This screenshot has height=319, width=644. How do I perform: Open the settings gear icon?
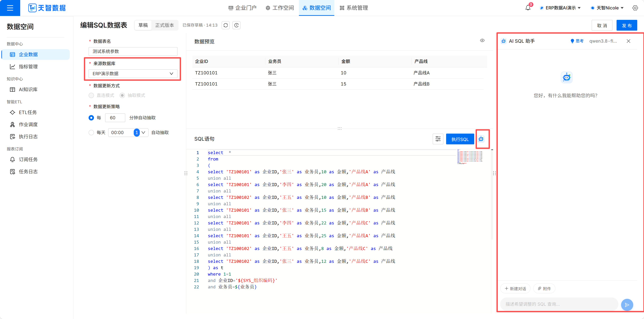click(x=635, y=8)
